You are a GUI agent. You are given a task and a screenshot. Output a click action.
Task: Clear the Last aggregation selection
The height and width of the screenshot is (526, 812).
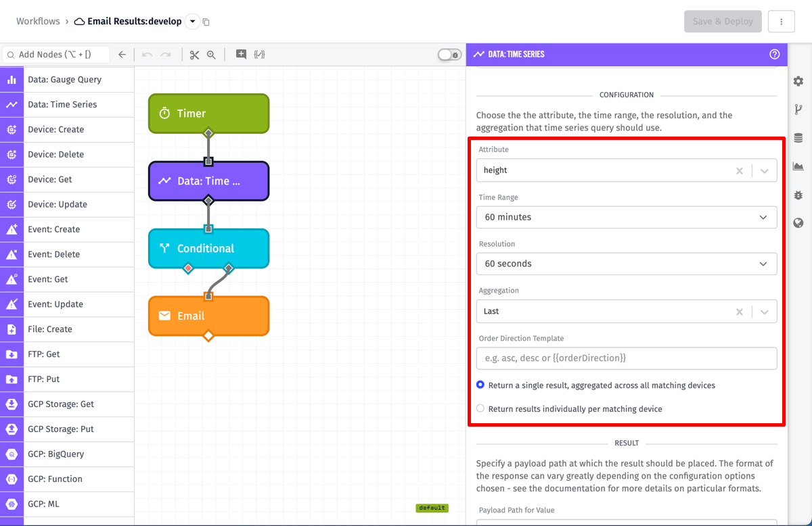(740, 312)
